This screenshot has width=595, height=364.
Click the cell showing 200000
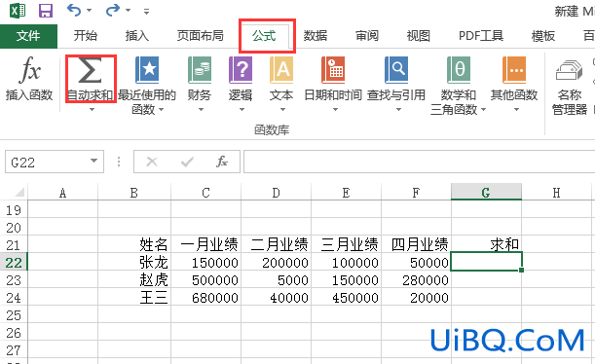pyautogui.click(x=276, y=262)
